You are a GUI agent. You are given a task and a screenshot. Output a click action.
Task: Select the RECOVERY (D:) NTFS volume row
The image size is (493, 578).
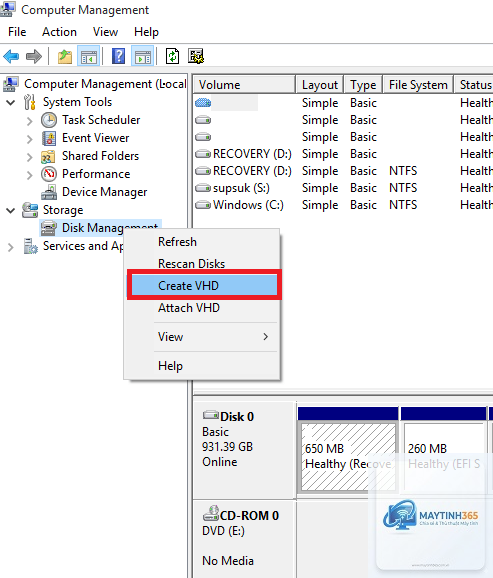click(343, 171)
